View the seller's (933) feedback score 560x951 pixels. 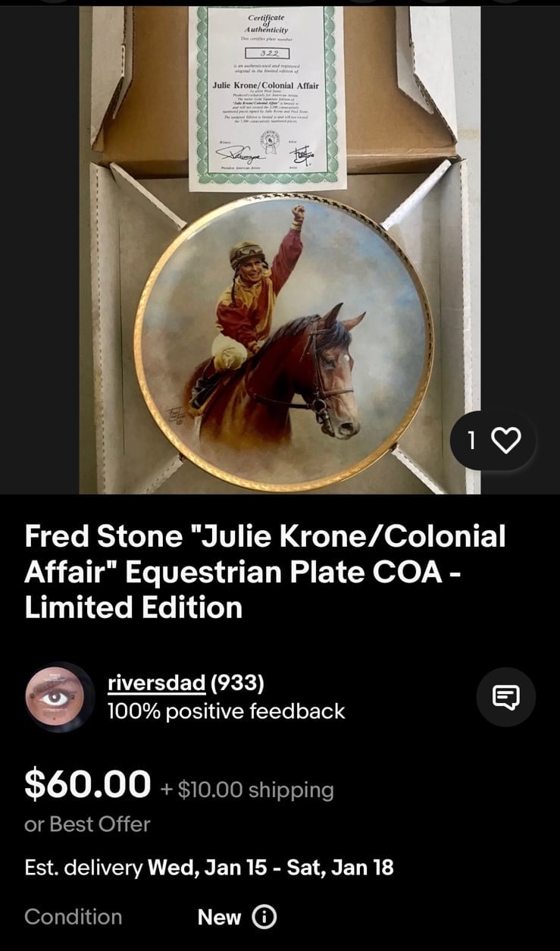238,683
